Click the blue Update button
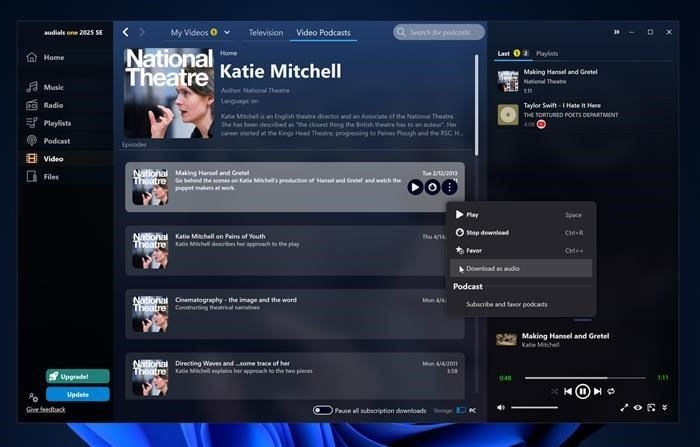This screenshot has height=447, width=700. pyautogui.click(x=78, y=394)
